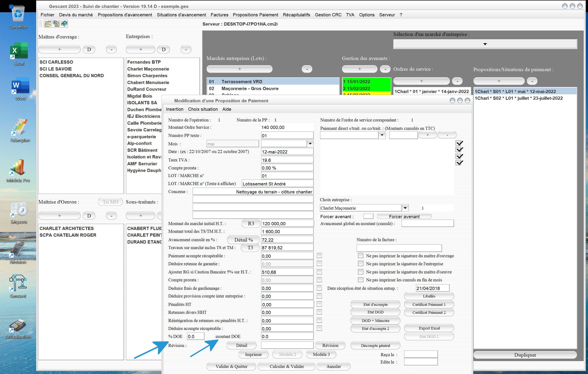Enable Ne pas imprimer les cumuls en fin de mois
The width and height of the screenshot is (588, 374).
[360, 279]
